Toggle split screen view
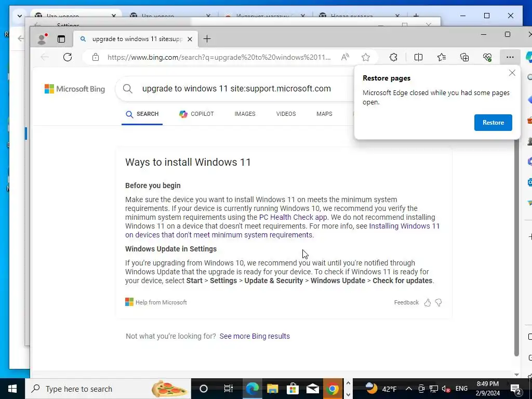Image resolution: width=532 pixels, height=399 pixels. point(418,57)
